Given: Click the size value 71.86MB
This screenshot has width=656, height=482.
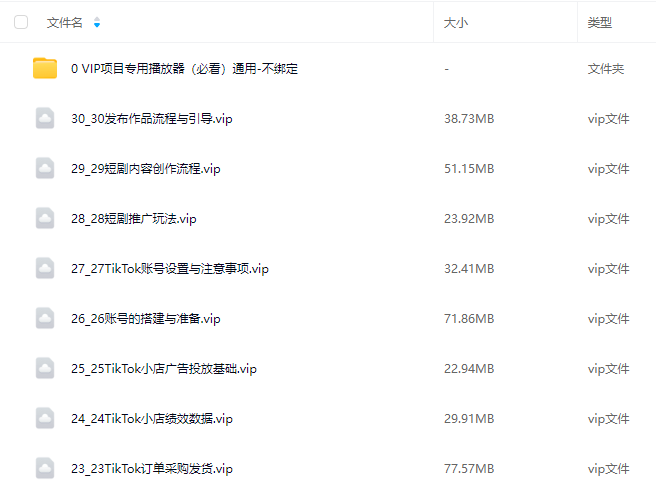Looking at the screenshot, I should pos(469,319).
